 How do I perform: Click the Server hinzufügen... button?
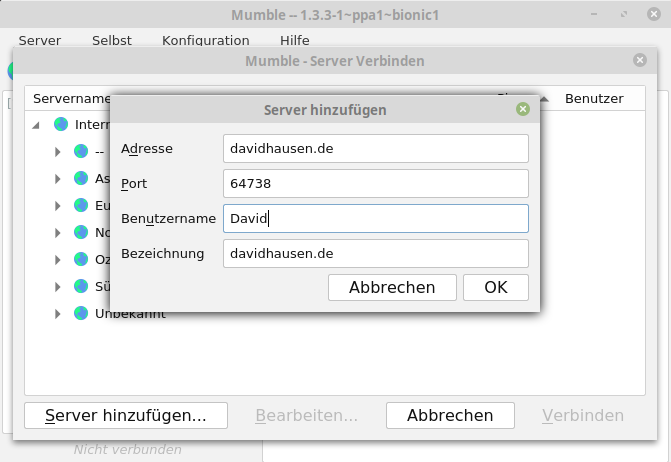point(126,415)
